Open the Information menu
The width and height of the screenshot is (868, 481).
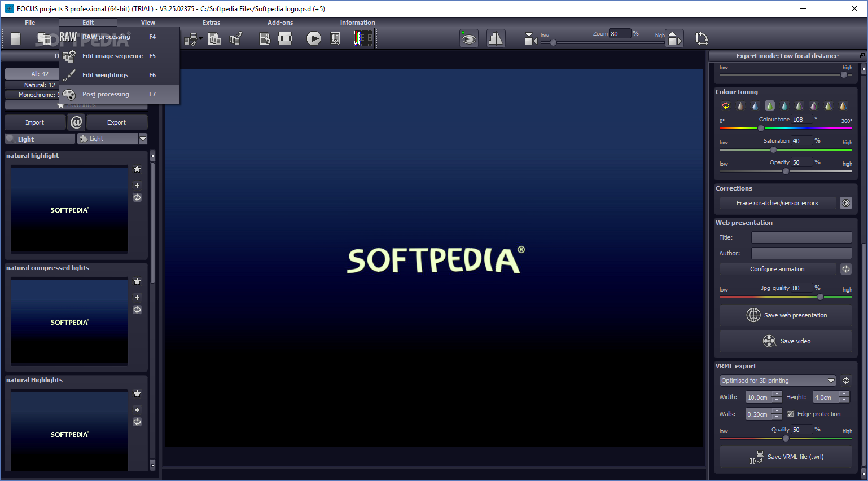357,23
